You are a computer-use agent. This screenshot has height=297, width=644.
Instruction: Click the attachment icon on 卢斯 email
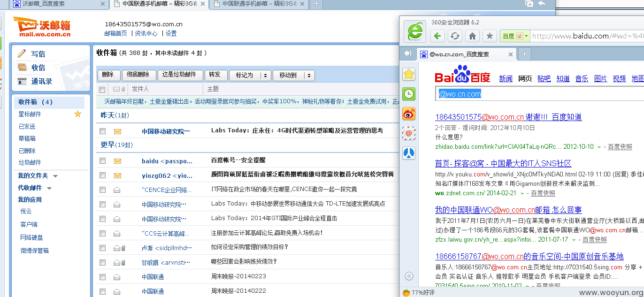click(x=123, y=248)
